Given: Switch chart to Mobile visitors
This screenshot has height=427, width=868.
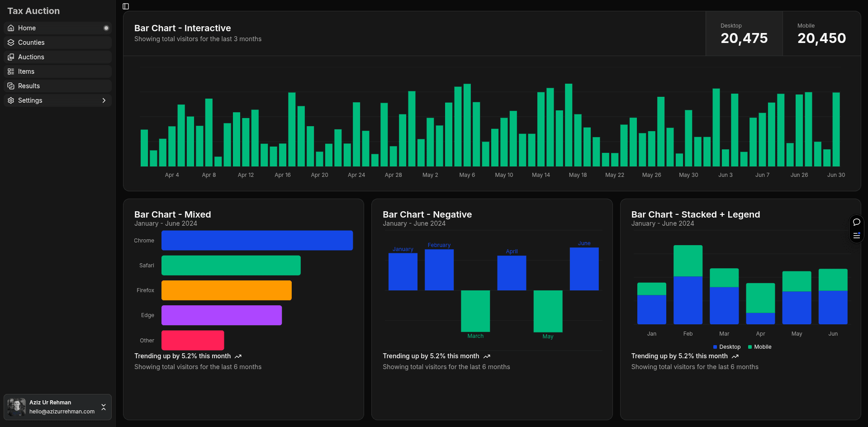Looking at the screenshot, I should point(821,34).
